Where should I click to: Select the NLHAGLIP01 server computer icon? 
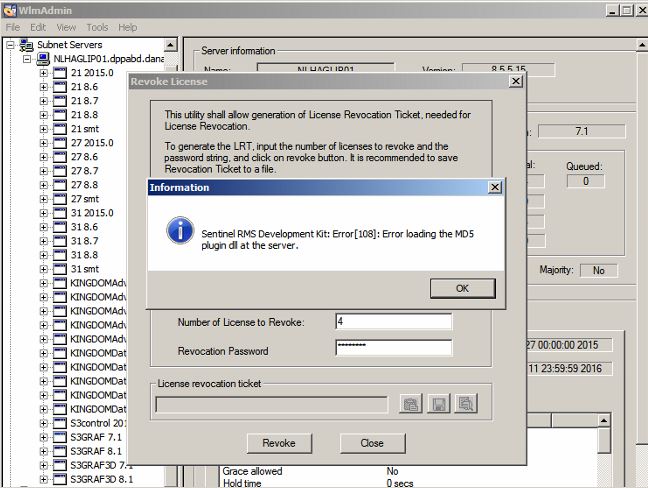click(43, 59)
